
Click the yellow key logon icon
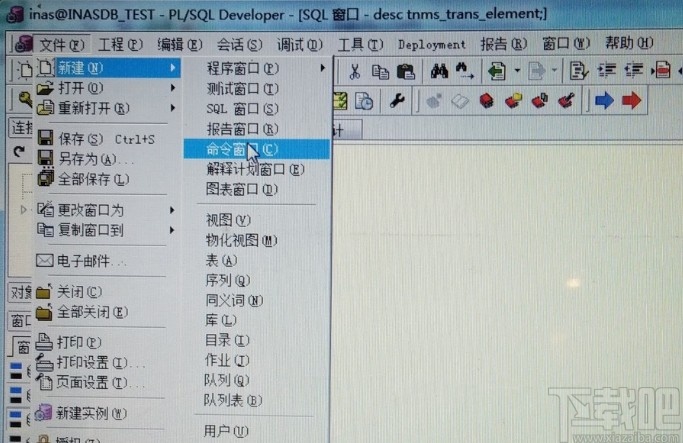click(24, 99)
